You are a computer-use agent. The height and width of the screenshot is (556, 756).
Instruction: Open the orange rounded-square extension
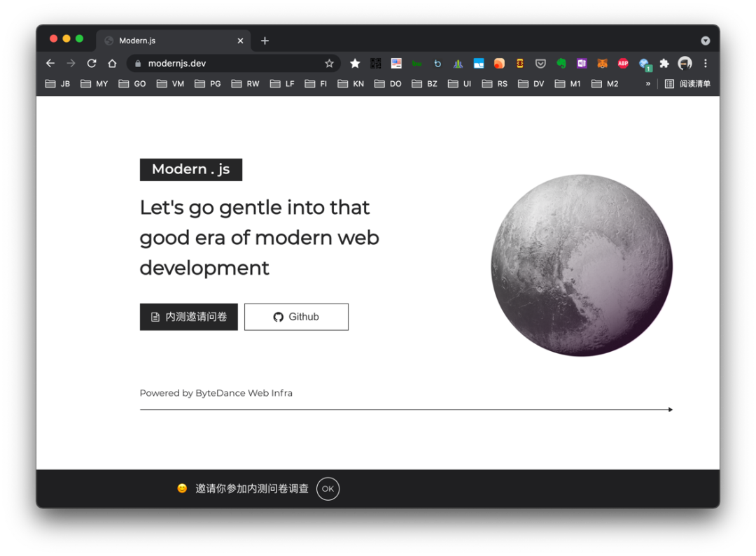500,63
